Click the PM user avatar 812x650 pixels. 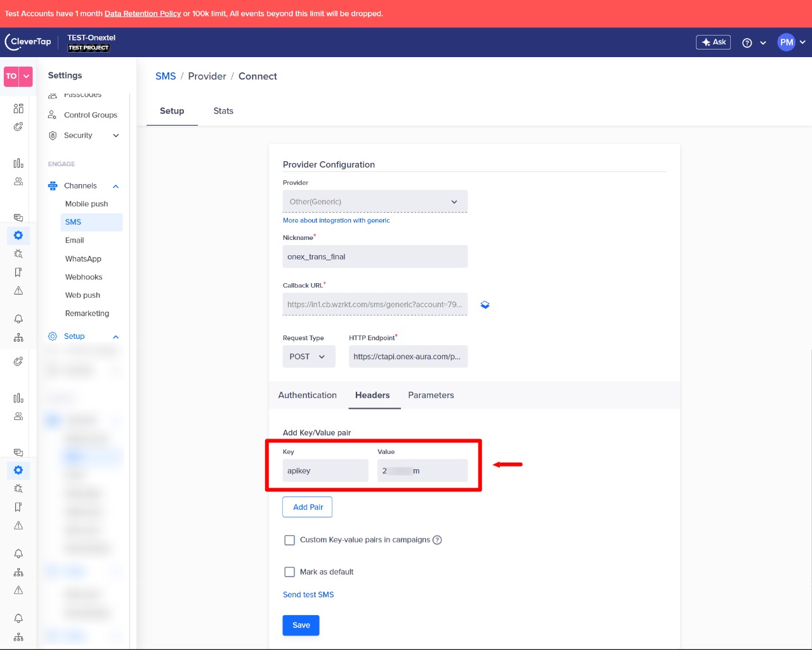point(787,43)
